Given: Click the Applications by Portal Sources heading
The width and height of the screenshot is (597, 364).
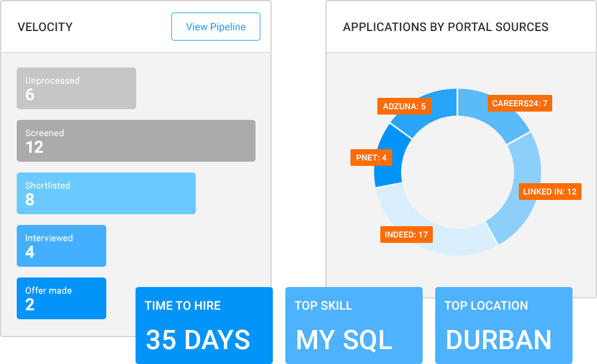Looking at the screenshot, I should coord(445,27).
